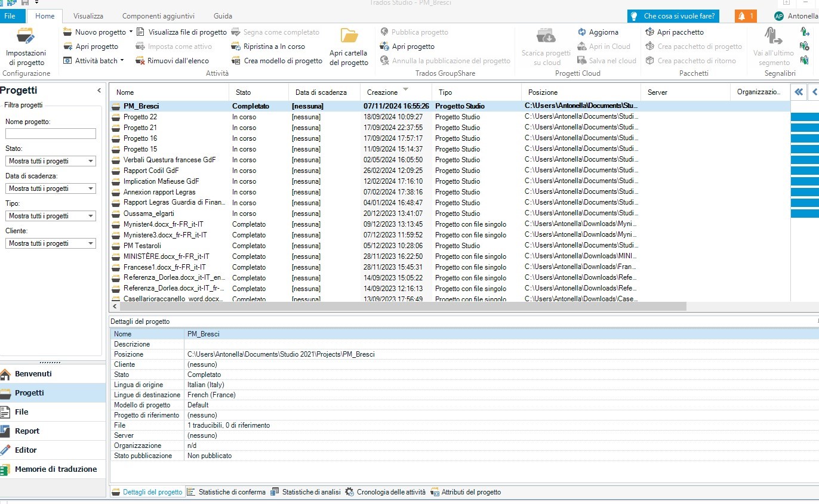Go to Memorie di traduzione view
The image size is (819, 504).
53,469
